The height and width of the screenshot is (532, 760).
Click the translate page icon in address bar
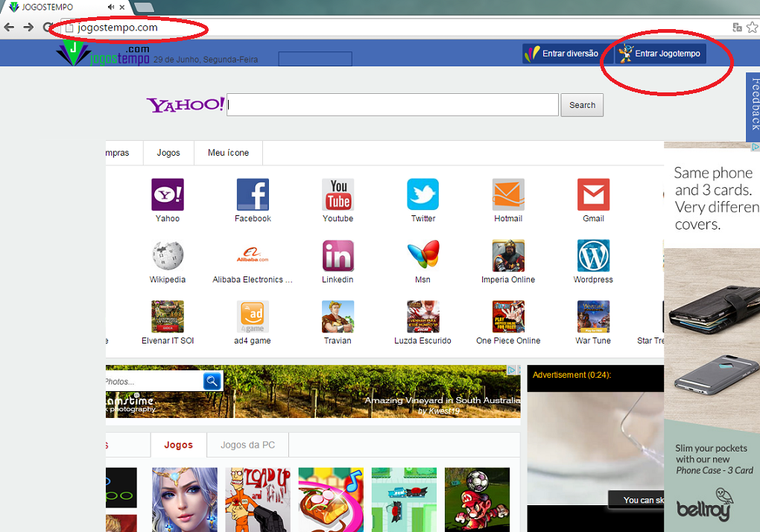click(737, 28)
